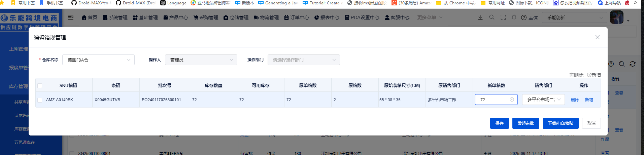Open the PDA设置中心 menu
The height and width of the screenshot is (155, 644).
click(x=362, y=17)
